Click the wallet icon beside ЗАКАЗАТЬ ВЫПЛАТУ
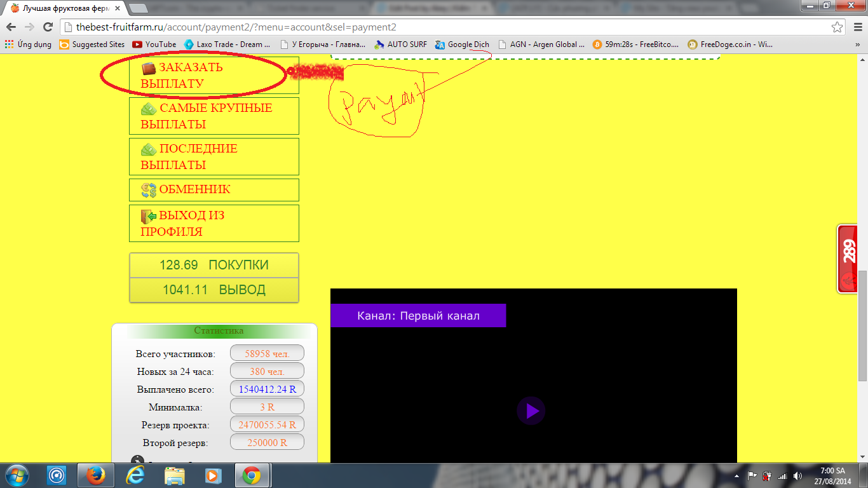868x488 pixels. (149, 68)
